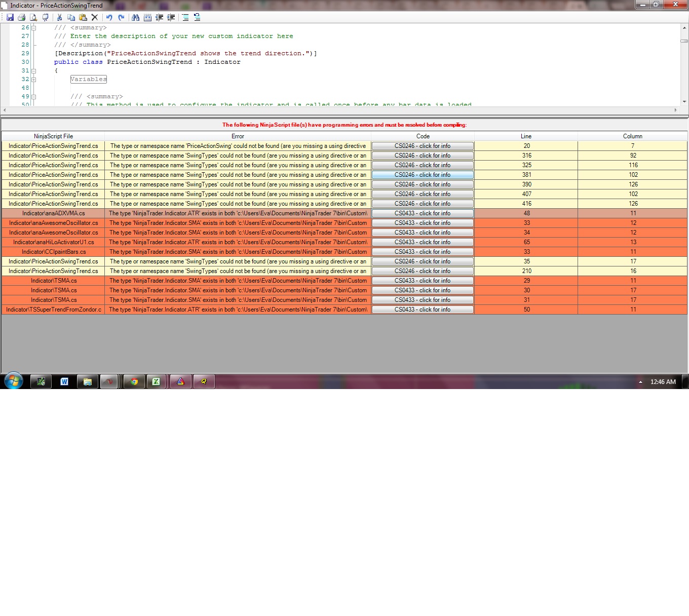Click the insert code snippet icon after the binoculars
689x616 pixels.
[147, 17]
